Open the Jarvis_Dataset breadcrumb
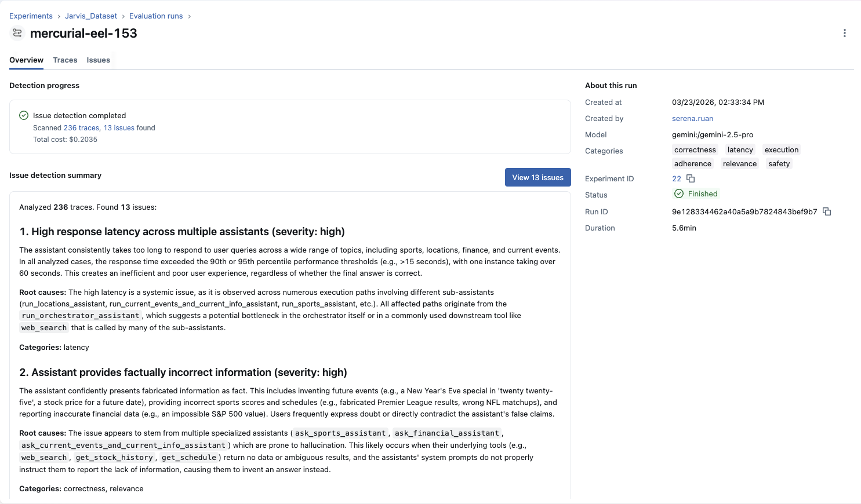Screen dimensions: 861x504 click(x=91, y=16)
